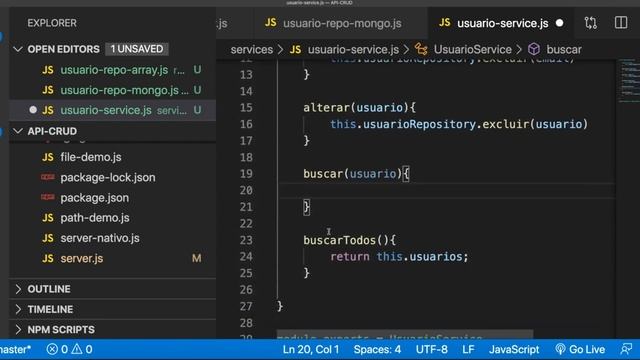The height and width of the screenshot is (360, 640).
Task: Change indentation via Spaces: 4
Action: point(377,349)
